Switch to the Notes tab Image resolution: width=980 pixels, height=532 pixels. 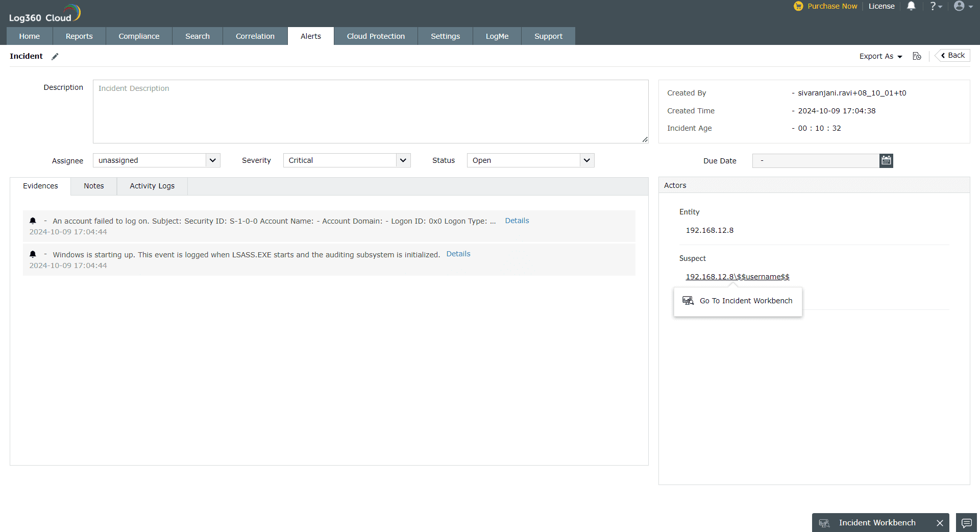[93, 186]
